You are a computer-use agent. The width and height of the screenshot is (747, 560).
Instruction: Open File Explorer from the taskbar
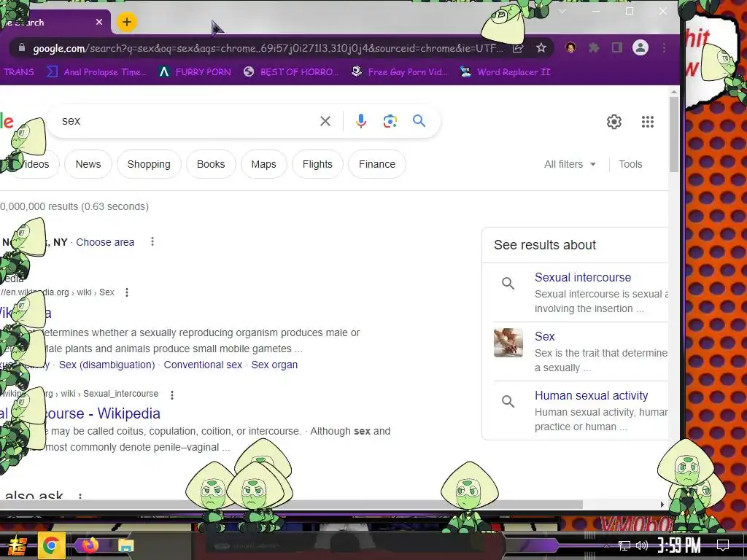pyautogui.click(x=125, y=545)
